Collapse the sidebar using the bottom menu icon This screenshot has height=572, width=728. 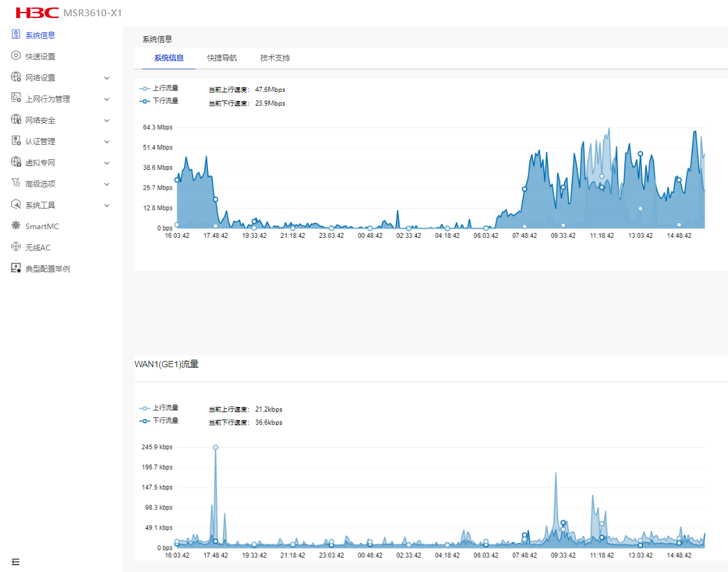(x=16, y=562)
